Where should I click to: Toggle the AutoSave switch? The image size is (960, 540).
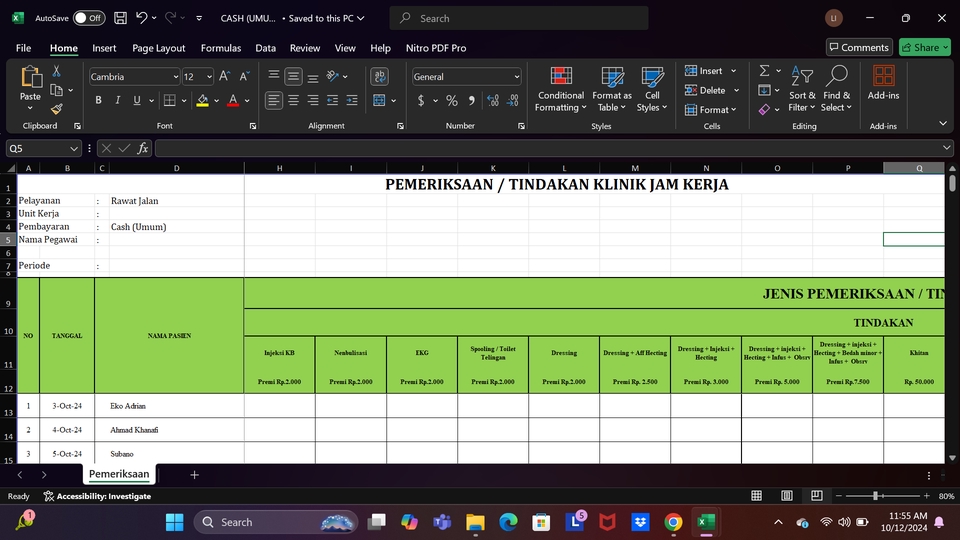click(x=88, y=18)
